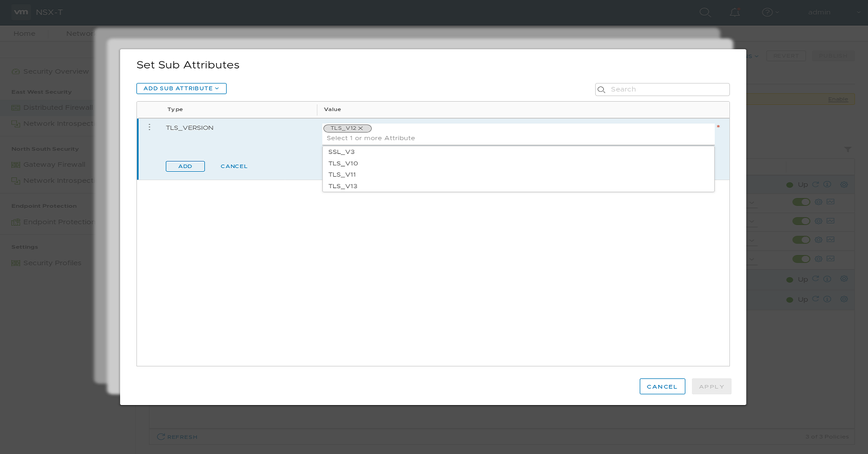
Task: Toggle the bottommost green rule switch
Action: pyautogui.click(x=801, y=259)
